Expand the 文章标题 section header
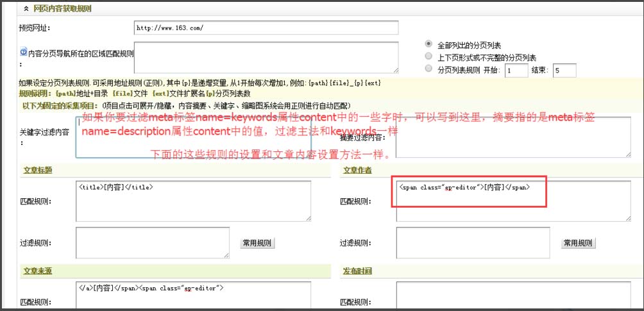Screen dimensions: 644x311 click(36, 170)
